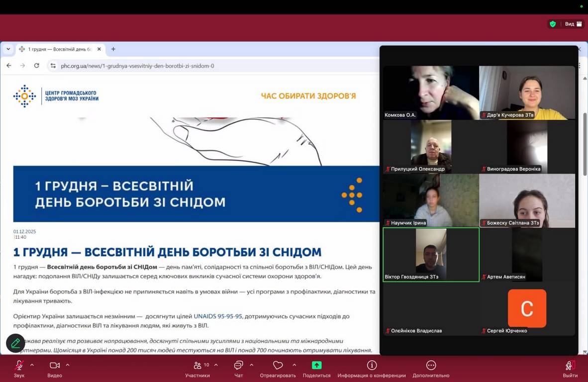Toggle camera with the Видео button
This screenshot has height=382, width=588.
(54, 366)
